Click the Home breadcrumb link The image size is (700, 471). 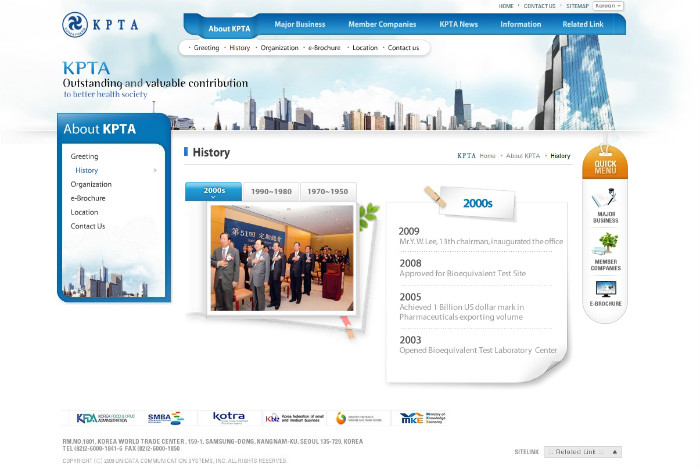[488, 156]
